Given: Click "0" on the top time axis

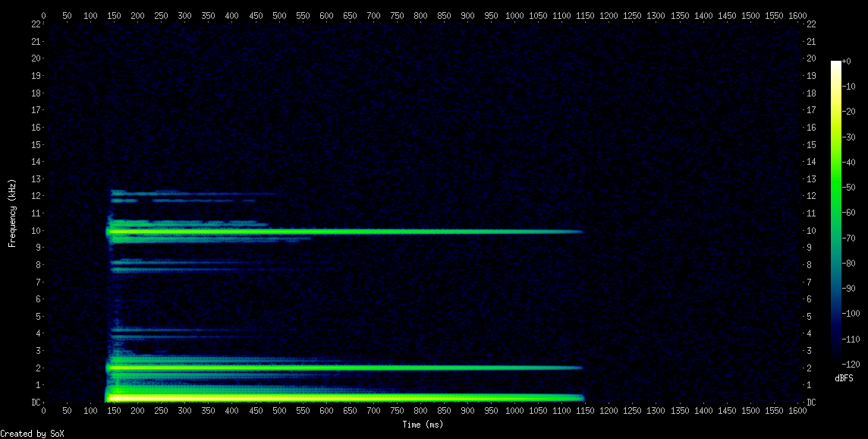Looking at the screenshot, I should [44, 15].
